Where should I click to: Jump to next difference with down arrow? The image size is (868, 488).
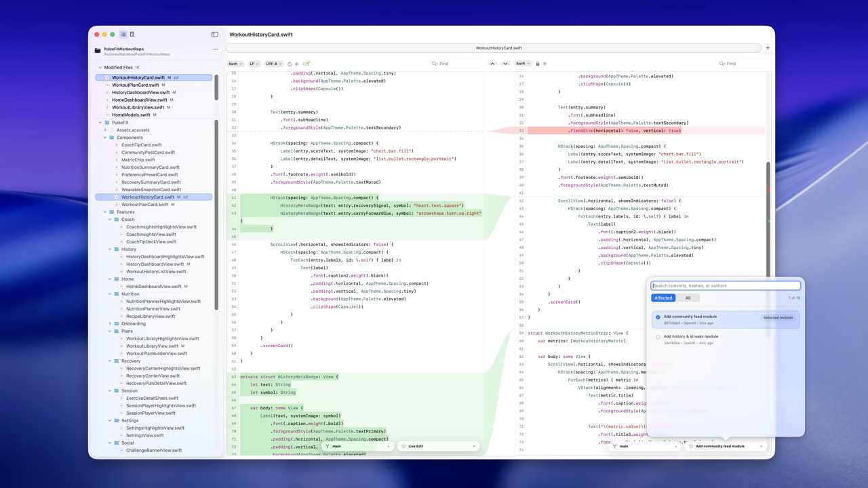pyautogui.click(x=505, y=64)
